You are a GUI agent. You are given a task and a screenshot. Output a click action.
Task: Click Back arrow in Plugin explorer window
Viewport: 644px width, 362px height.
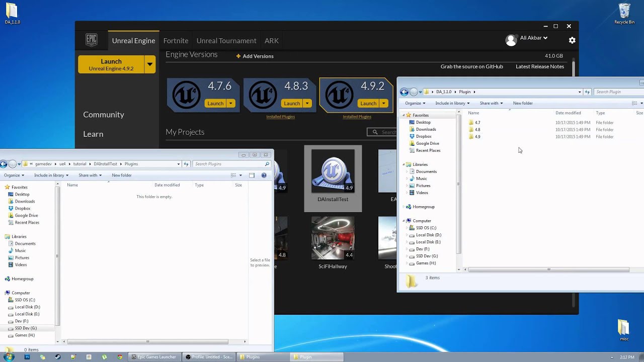(404, 92)
